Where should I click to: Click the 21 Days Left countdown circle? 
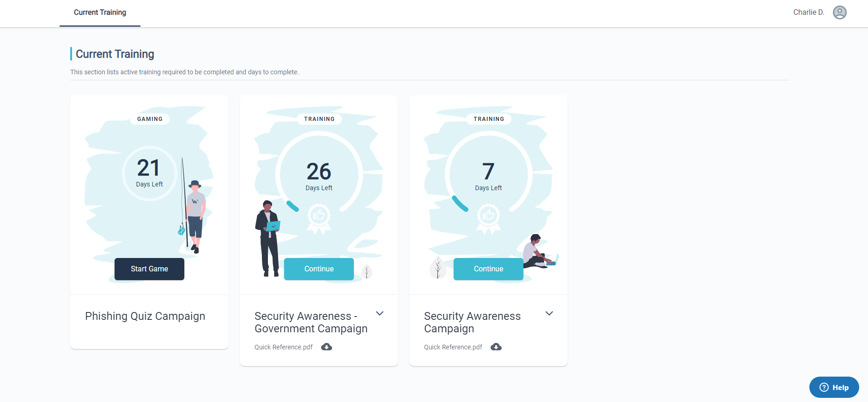[x=149, y=173]
